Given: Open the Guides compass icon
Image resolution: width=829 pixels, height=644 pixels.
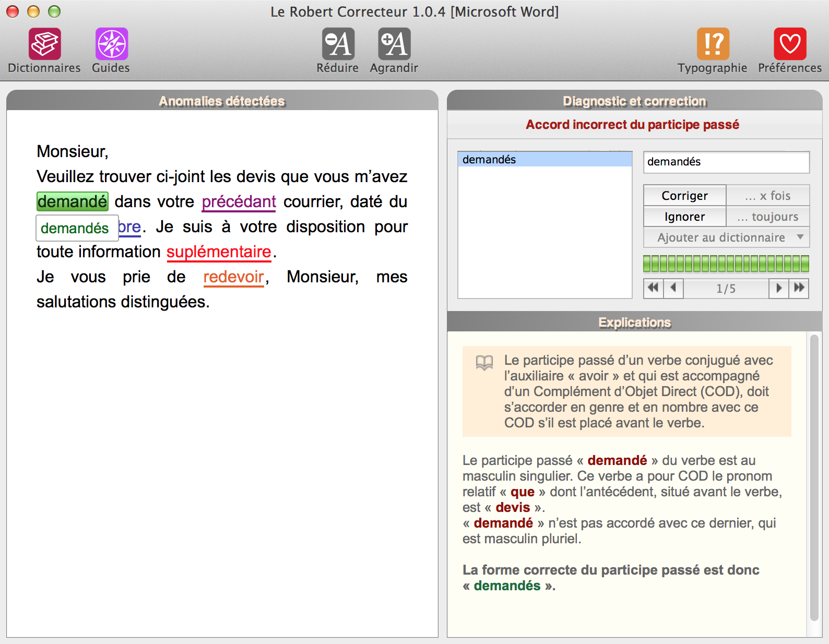Looking at the screenshot, I should tap(111, 44).
